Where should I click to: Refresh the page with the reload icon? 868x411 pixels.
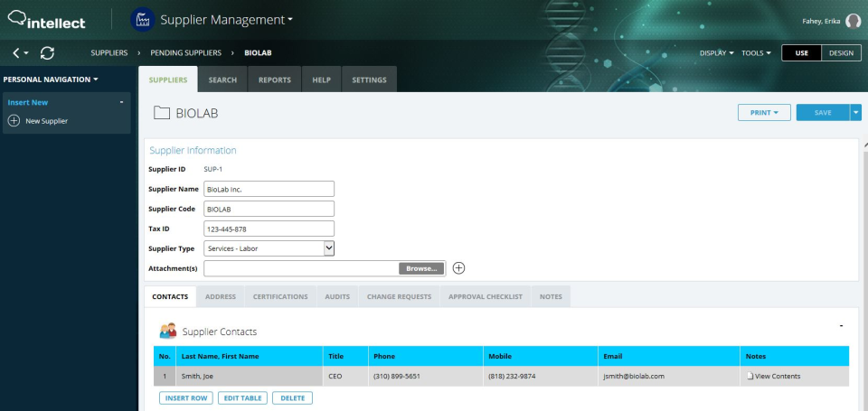[x=48, y=53]
